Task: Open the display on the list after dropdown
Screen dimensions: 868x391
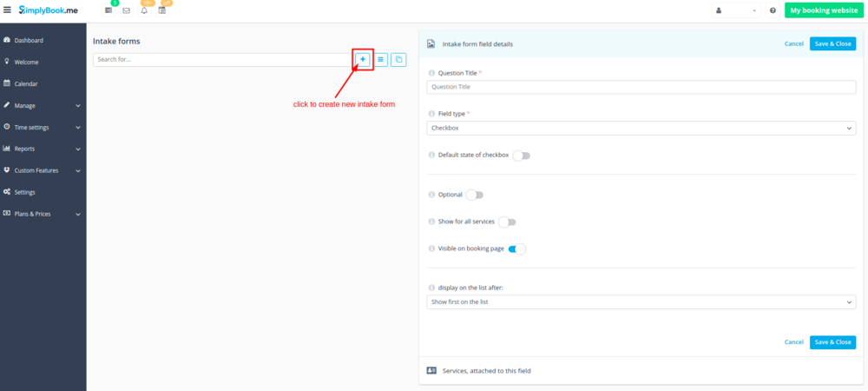Action: 641,302
